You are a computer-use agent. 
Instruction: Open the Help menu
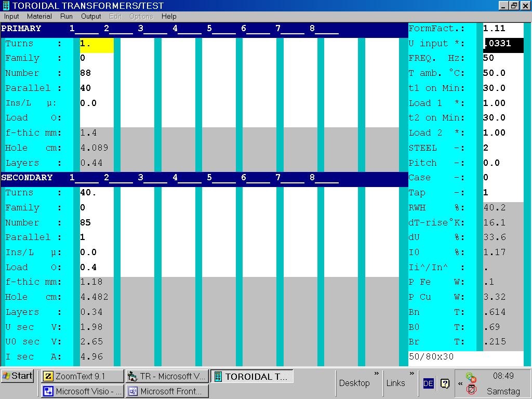[169, 16]
